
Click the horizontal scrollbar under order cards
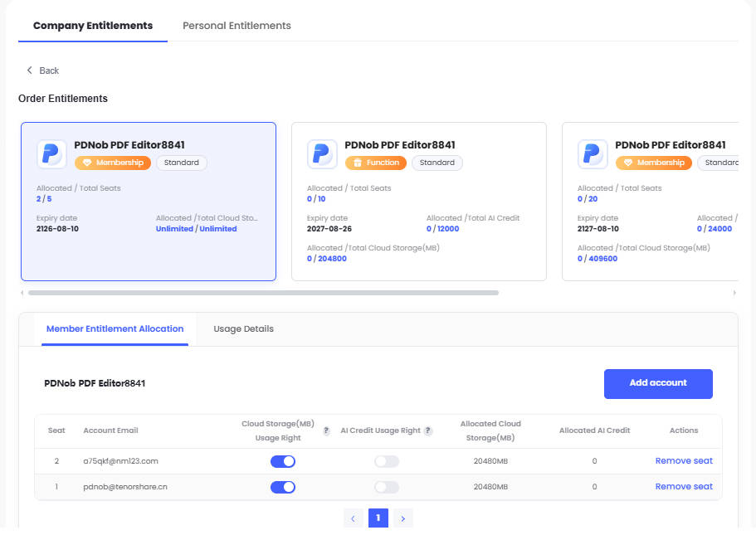click(263, 293)
